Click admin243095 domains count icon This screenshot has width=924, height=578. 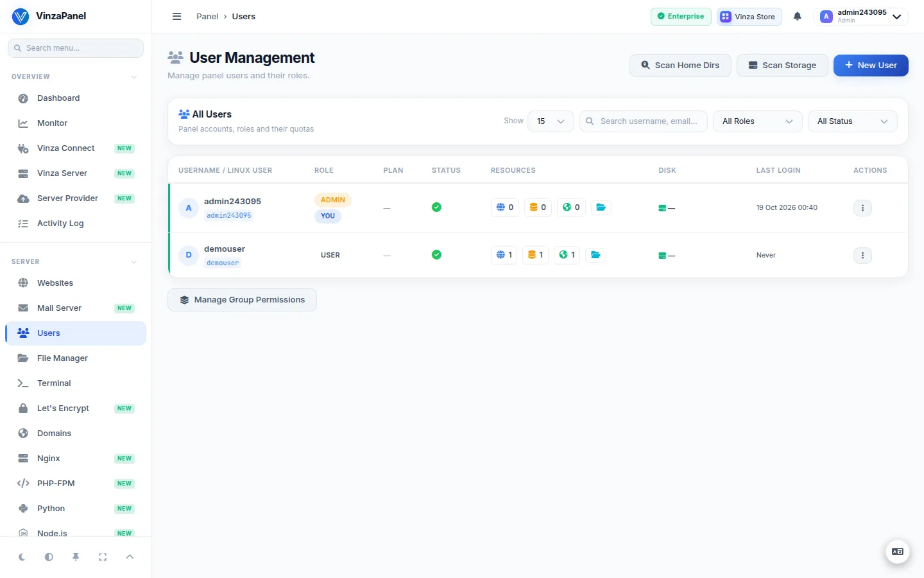click(x=571, y=207)
